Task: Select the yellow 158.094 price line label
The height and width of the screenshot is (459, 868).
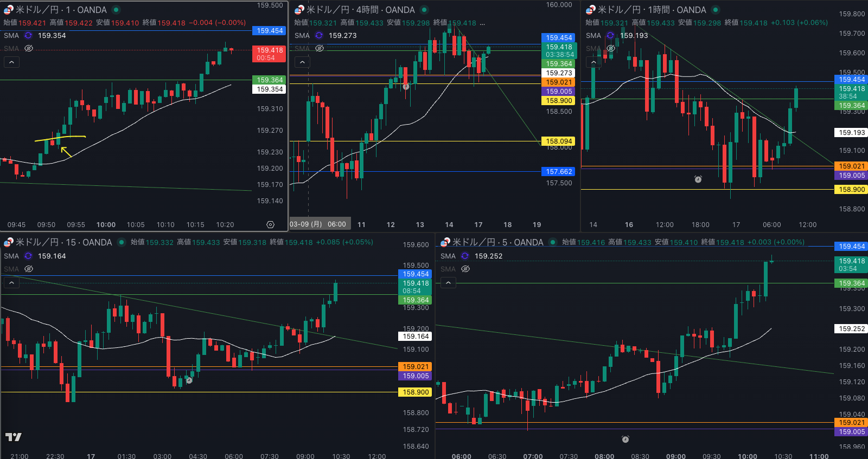Action: [558, 141]
